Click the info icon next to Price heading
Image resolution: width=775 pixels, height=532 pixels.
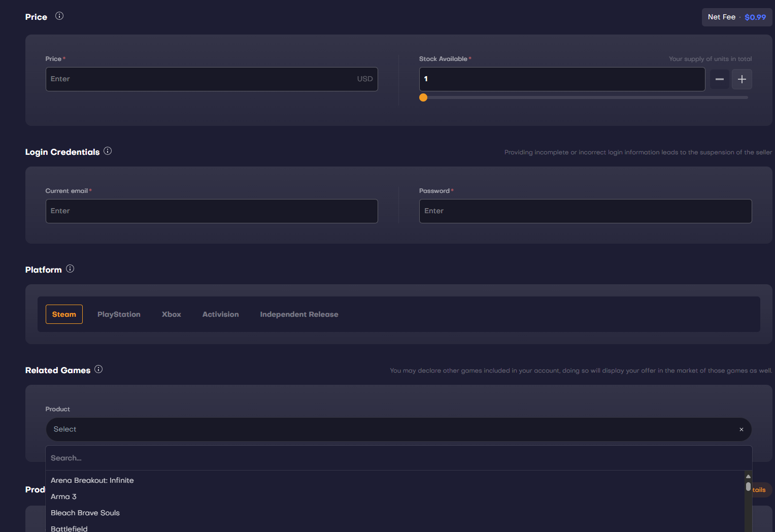tap(59, 16)
